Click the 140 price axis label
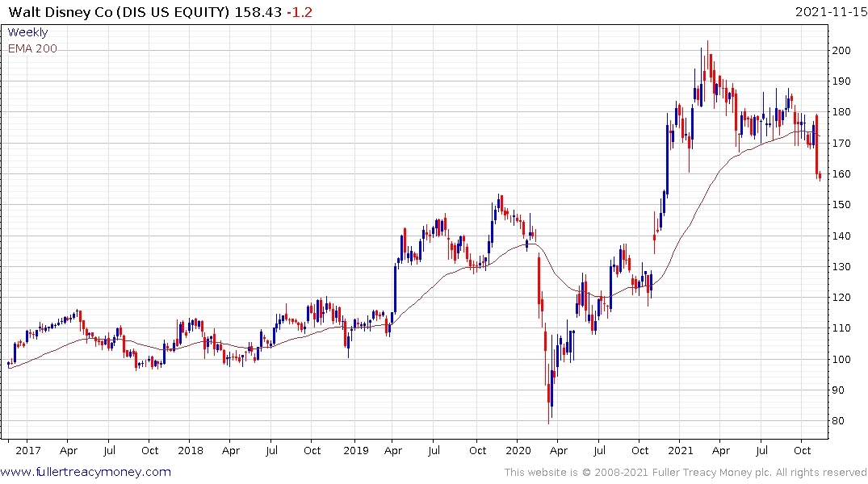868x484 pixels. point(841,236)
